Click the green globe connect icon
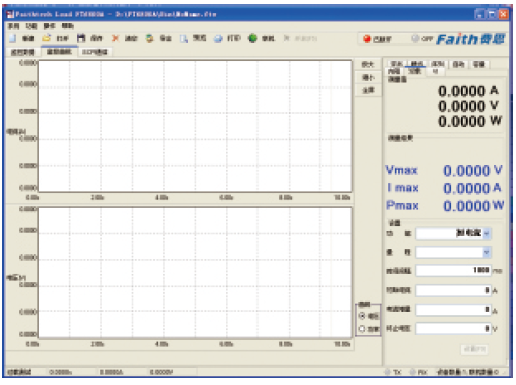Image resolution: width=516 pixels, height=385 pixels. [253, 38]
